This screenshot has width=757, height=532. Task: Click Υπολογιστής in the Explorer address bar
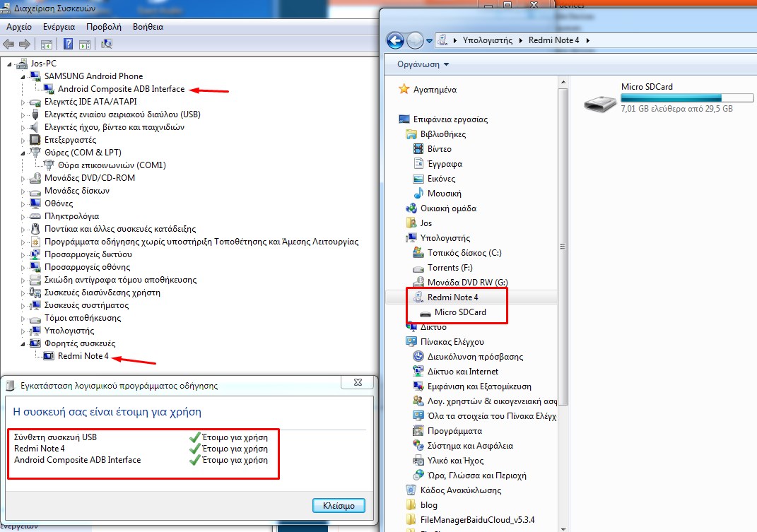[488, 40]
